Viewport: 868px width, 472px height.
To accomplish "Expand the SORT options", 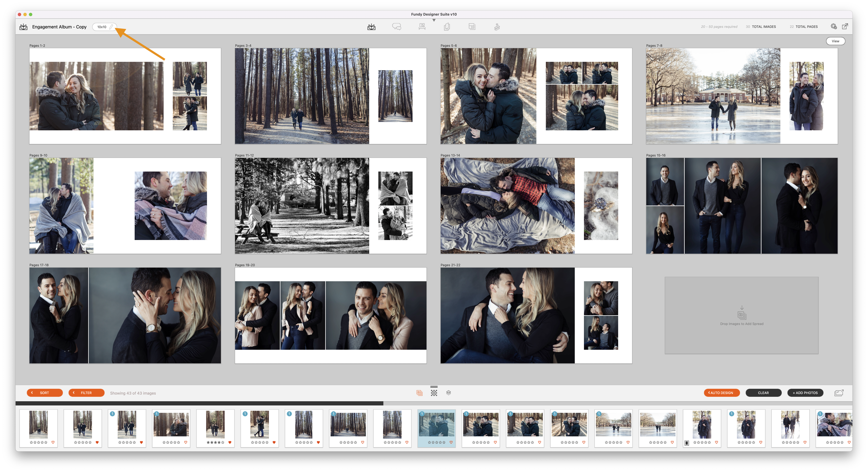I will tap(45, 393).
